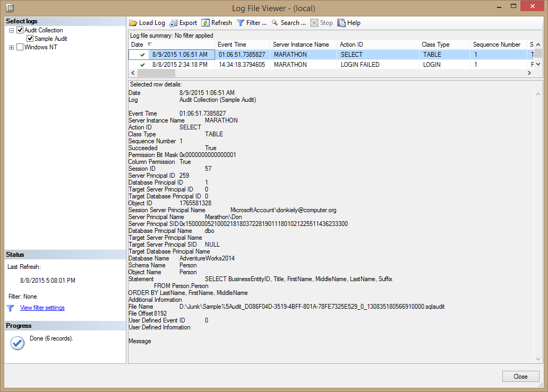The height and width of the screenshot is (392, 548).
Task: Click the Done progress checkmark icon
Action: 17,343
